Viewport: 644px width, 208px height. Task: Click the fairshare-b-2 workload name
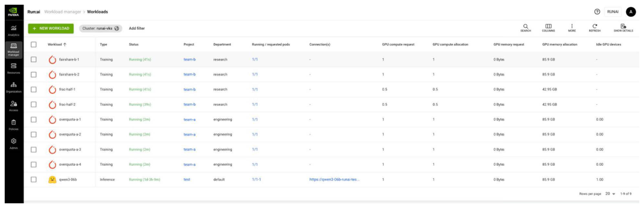[69, 75]
